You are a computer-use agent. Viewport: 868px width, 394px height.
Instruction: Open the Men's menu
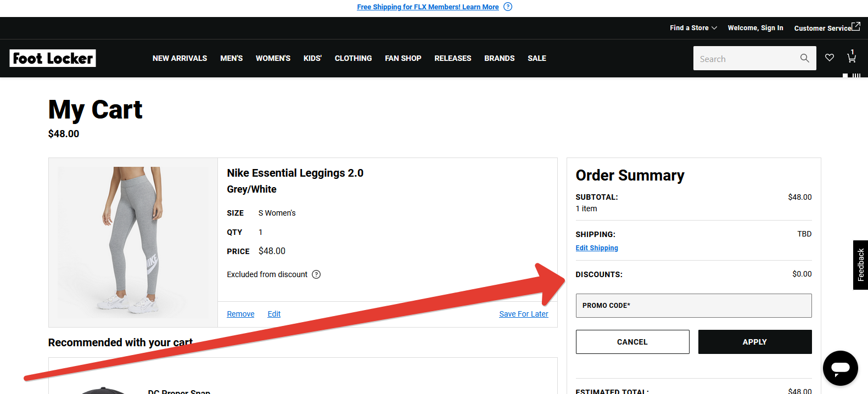[x=231, y=58]
